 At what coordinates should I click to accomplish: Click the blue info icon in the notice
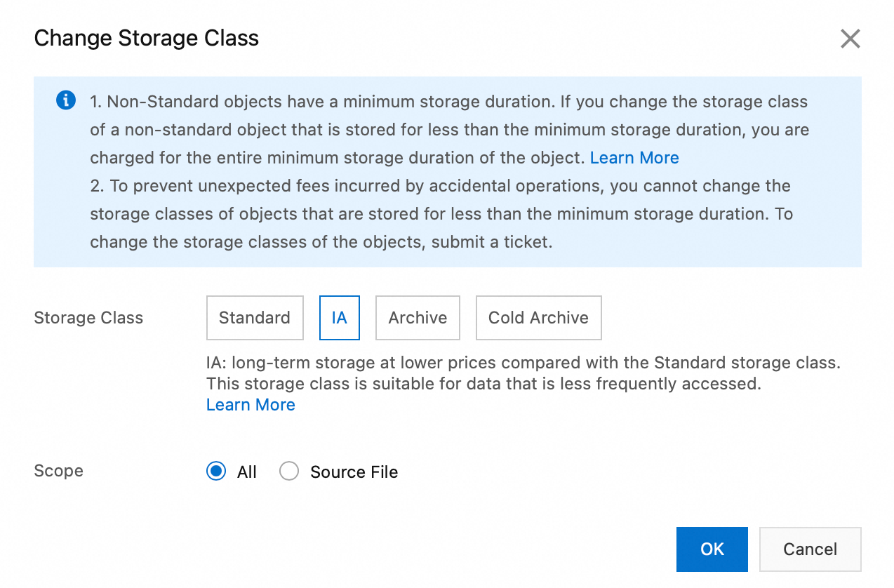[65, 101]
